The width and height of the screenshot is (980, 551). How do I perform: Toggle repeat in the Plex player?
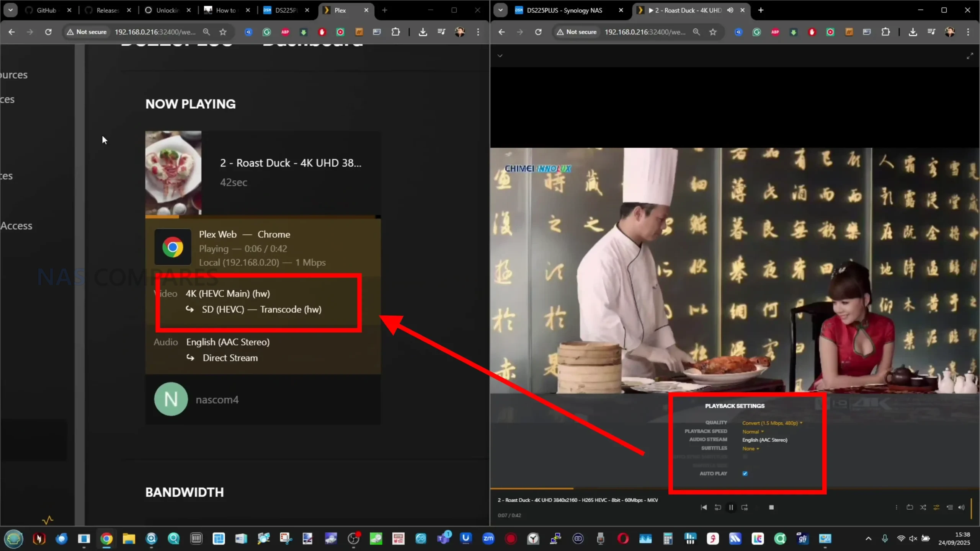click(x=910, y=507)
